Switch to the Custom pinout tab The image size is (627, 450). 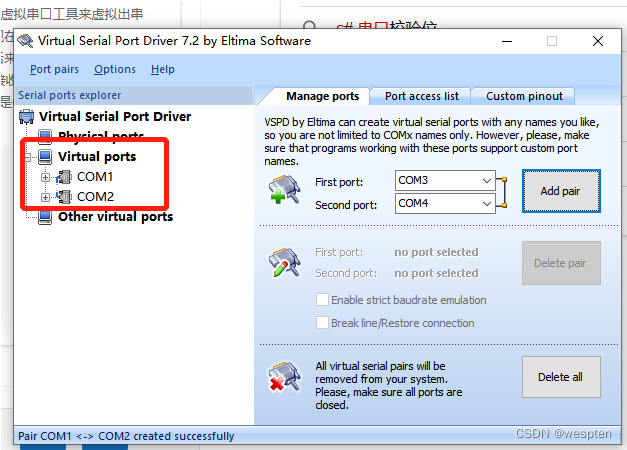(524, 96)
